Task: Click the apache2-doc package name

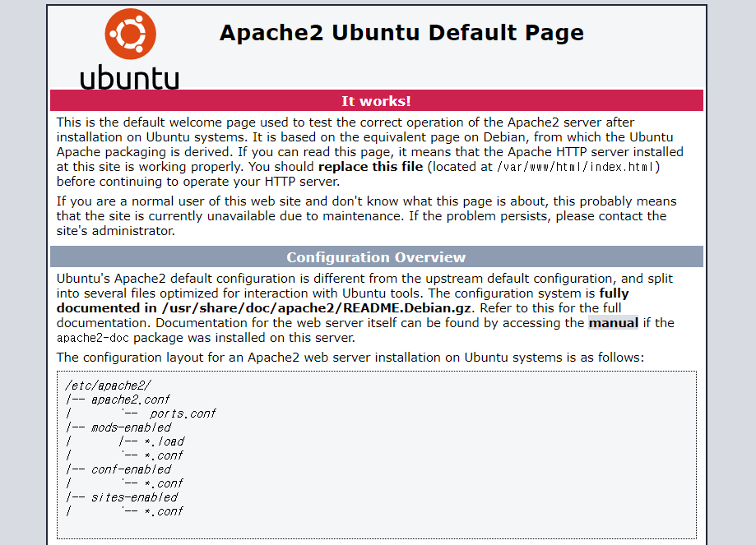Action: pos(93,338)
